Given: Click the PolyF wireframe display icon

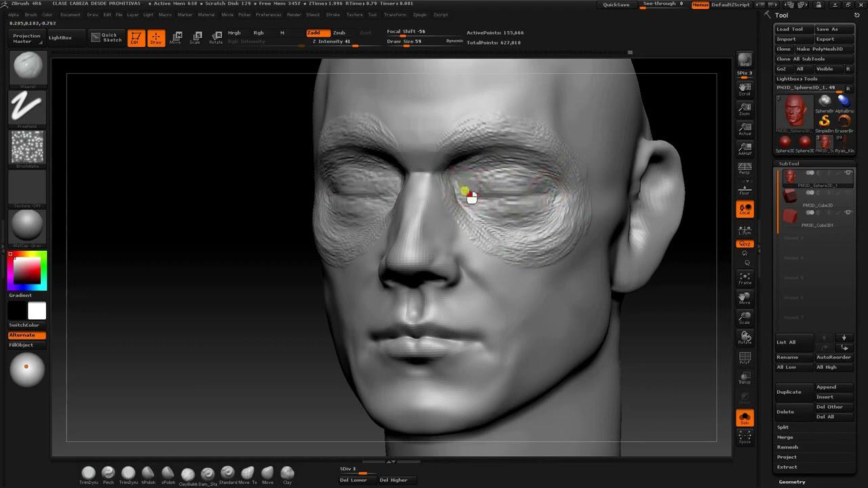Looking at the screenshot, I should click(x=745, y=358).
